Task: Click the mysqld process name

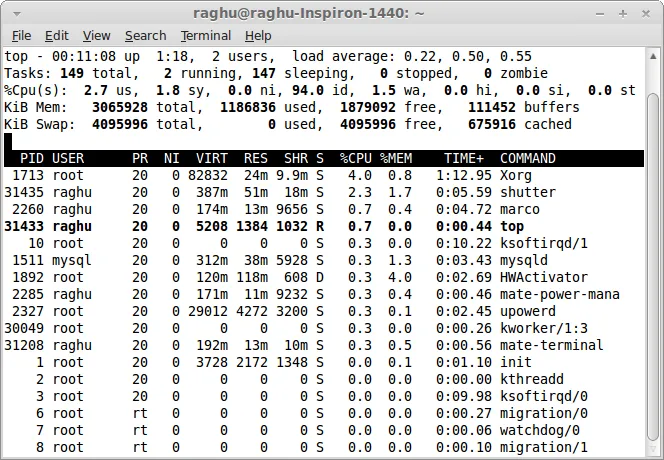Action: pos(527,260)
